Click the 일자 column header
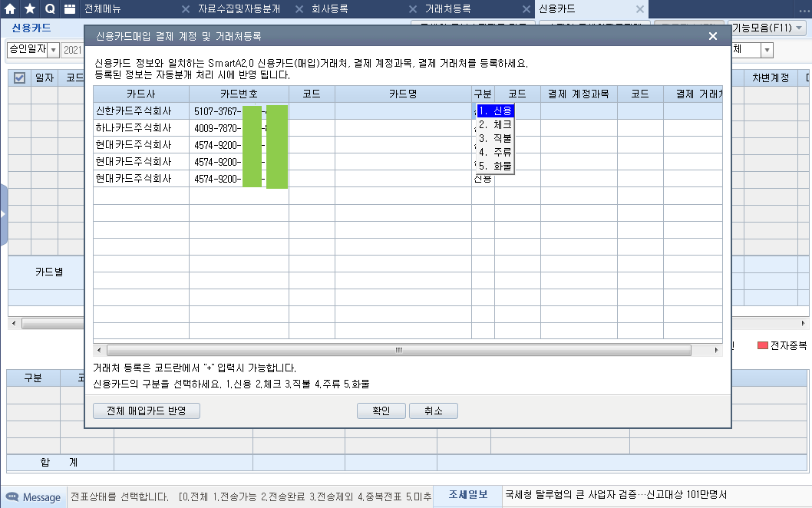 (45, 78)
